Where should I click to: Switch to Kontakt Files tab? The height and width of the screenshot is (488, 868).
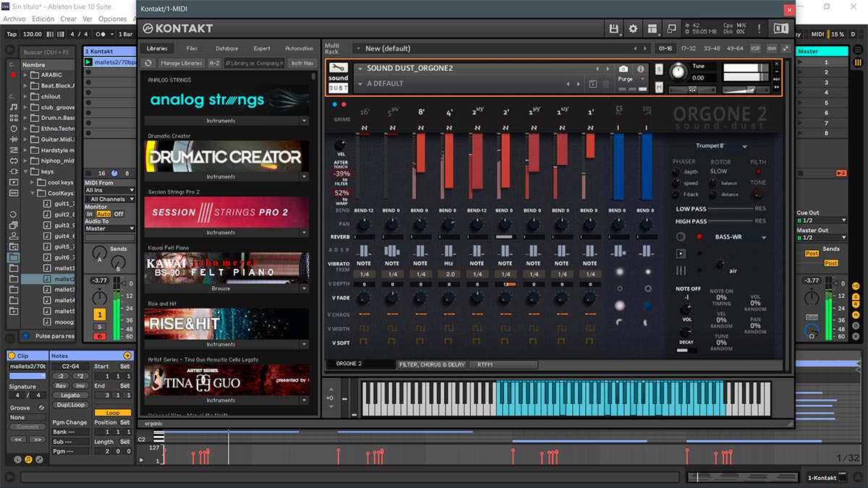click(x=192, y=48)
